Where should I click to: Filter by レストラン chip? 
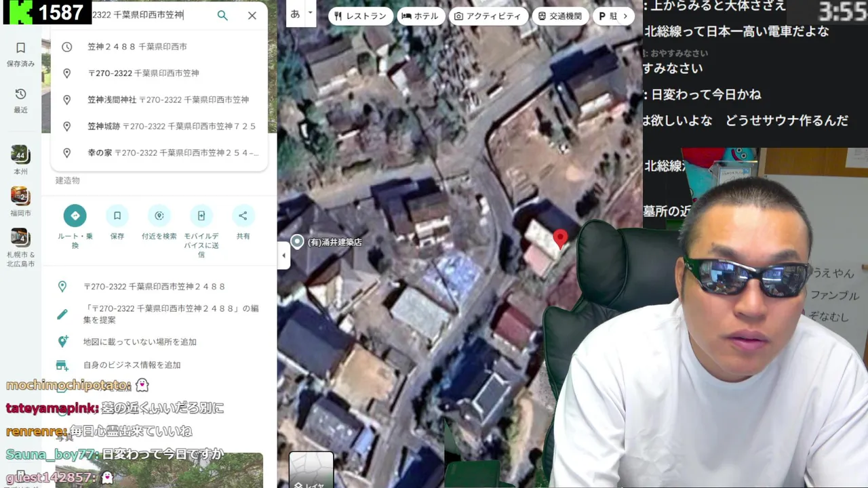360,16
